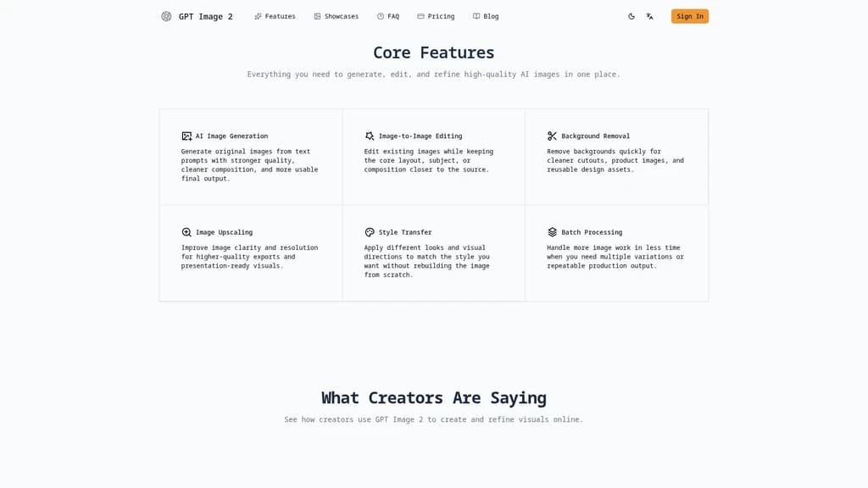The height and width of the screenshot is (488, 868).
Task: Select the "Batch Processing" card title
Action: coord(591,232)
